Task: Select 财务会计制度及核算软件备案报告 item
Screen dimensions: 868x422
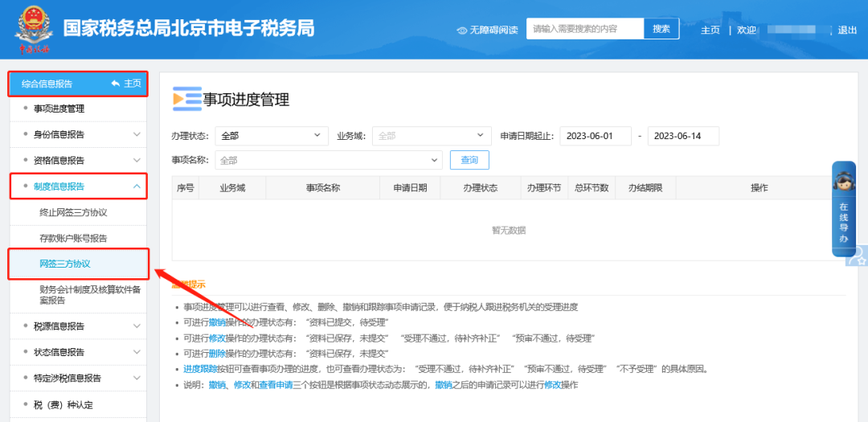Action: pyautogui.click(x=89, y=295)
